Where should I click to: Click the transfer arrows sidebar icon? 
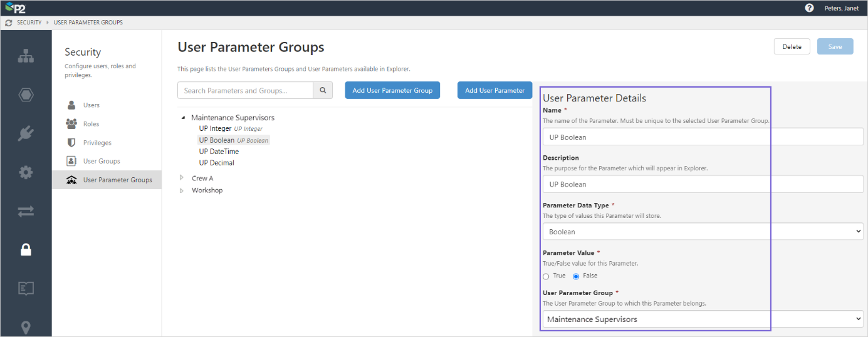(x=26, y=211)
